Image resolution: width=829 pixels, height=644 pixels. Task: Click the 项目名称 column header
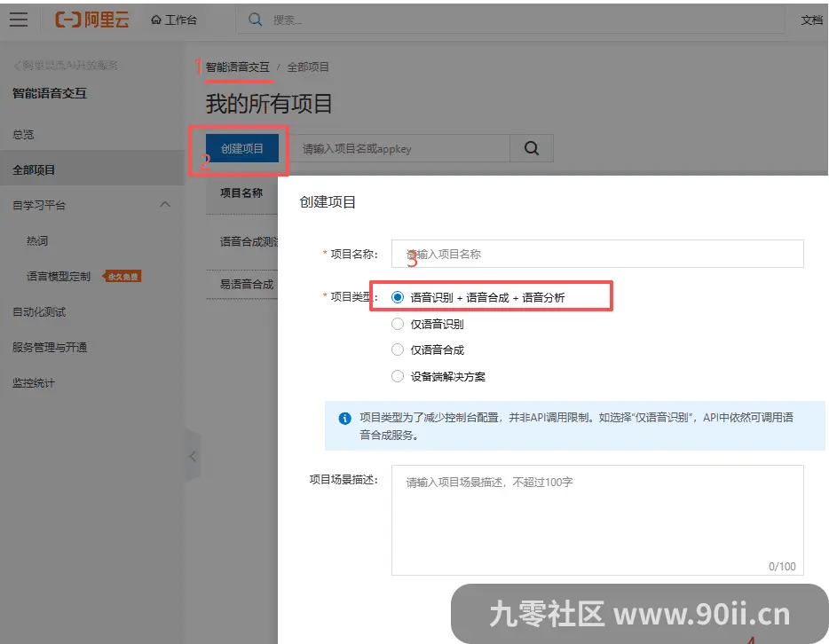241,192
